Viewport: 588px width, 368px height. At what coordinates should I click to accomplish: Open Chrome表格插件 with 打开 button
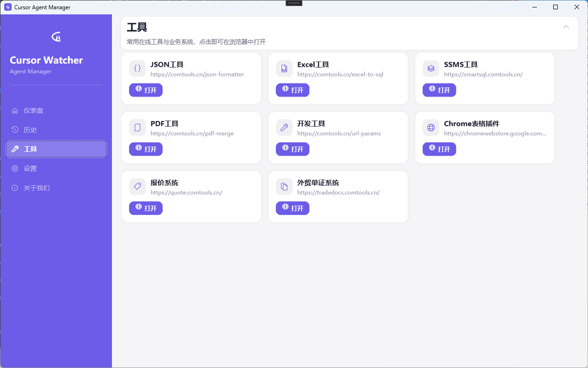coord(439,149)
